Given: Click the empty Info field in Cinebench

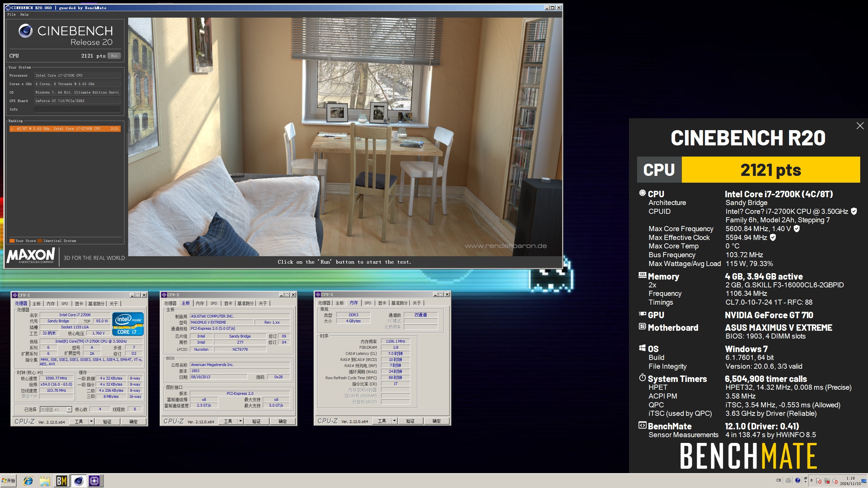Looking at the screenshot, I should coord(77,109).
